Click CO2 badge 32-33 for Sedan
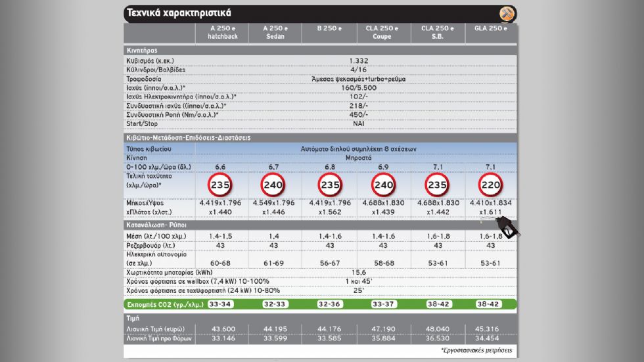644x362 pixels. (x=275, y=304)
